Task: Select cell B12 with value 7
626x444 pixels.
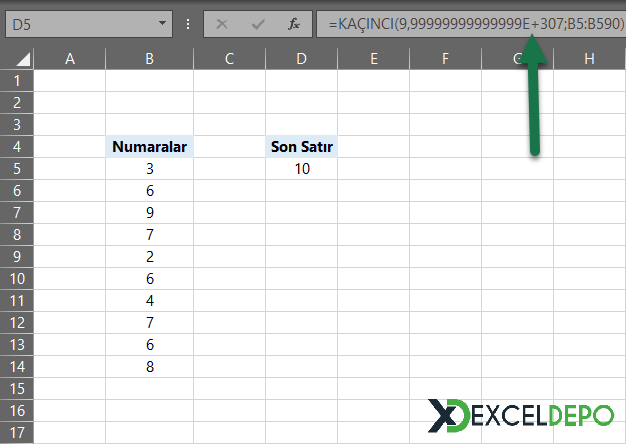Action: [x=150, y=323]
